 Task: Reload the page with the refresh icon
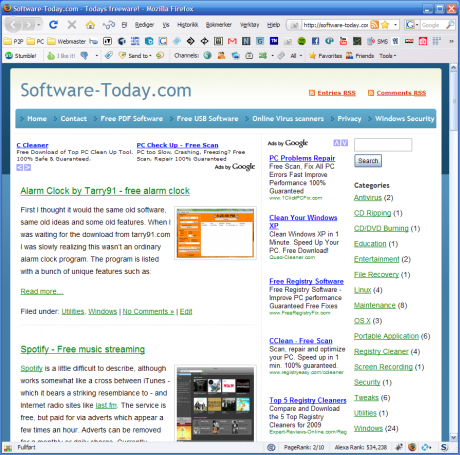[53, 24]
